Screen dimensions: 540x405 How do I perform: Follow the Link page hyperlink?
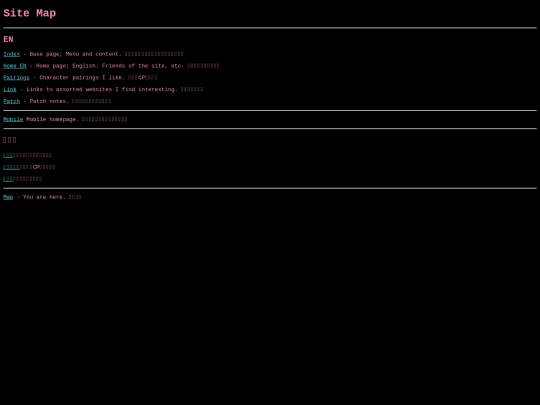10,89
